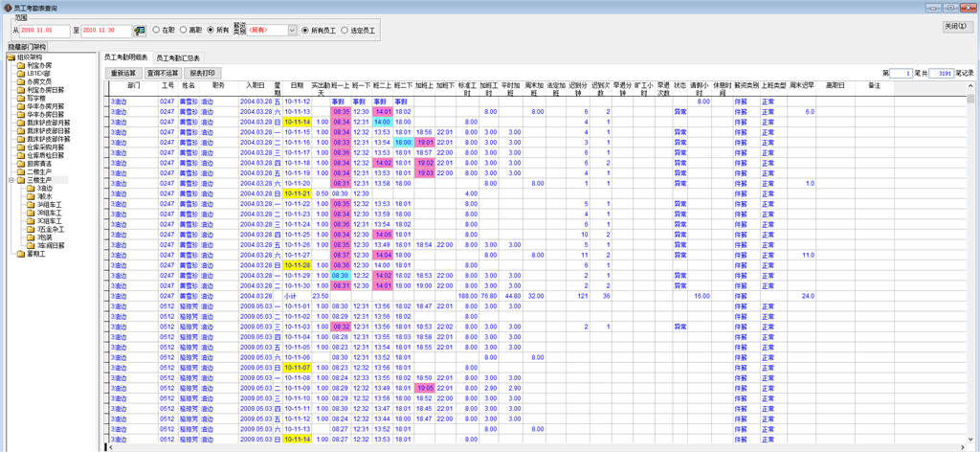This screenshot has height=452, width=980.
Task: Click the folder icon beside 写字楼
Action: click(21, 98)
